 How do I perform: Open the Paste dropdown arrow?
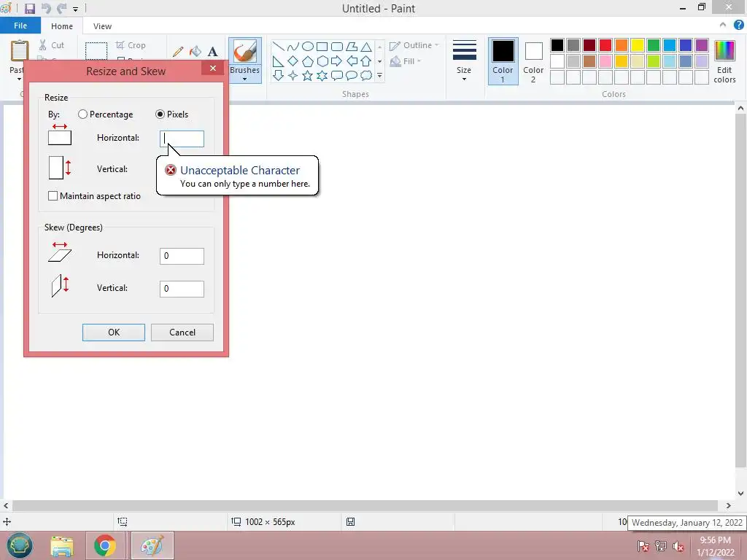19,79
